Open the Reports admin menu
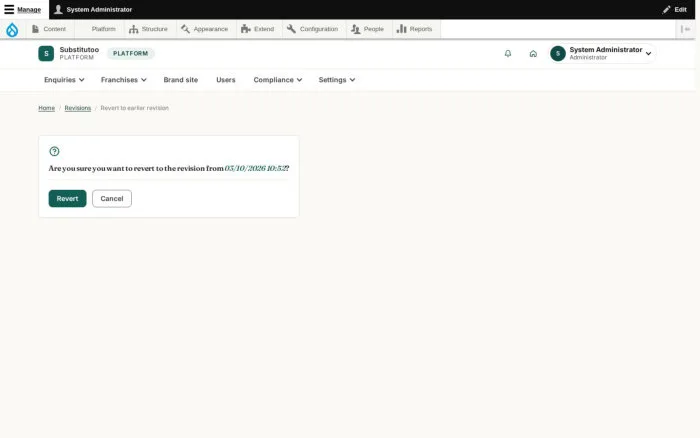Screen dimensions: 700x438 [415, 29]
